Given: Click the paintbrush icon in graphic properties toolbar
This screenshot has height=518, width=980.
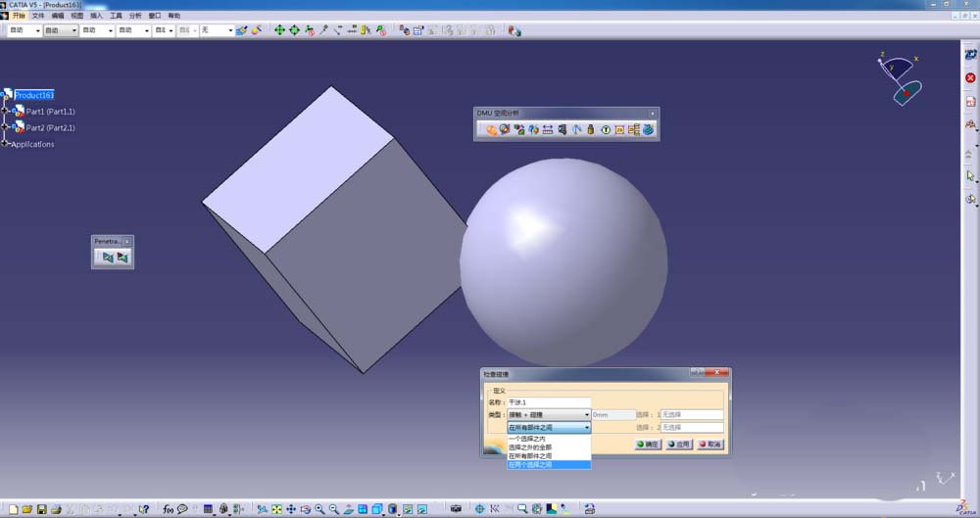Looking at the screenshot, I should pos(241,30).
